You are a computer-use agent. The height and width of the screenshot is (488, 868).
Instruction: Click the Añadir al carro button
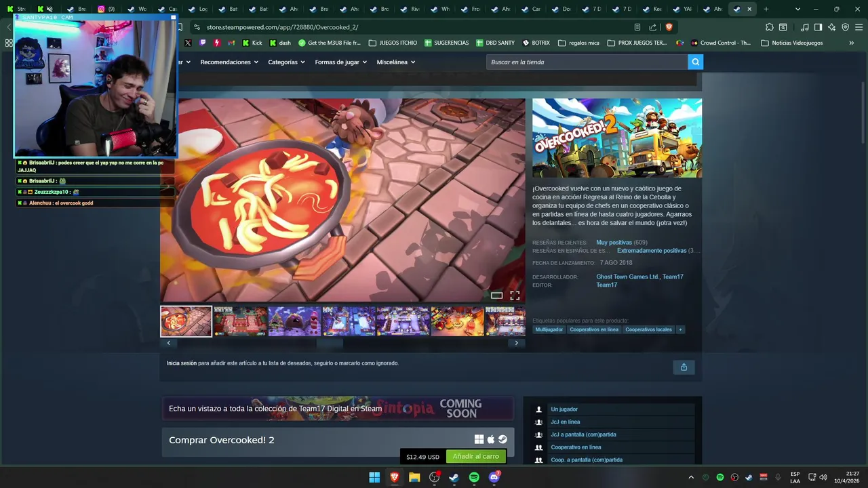[476, 456]
